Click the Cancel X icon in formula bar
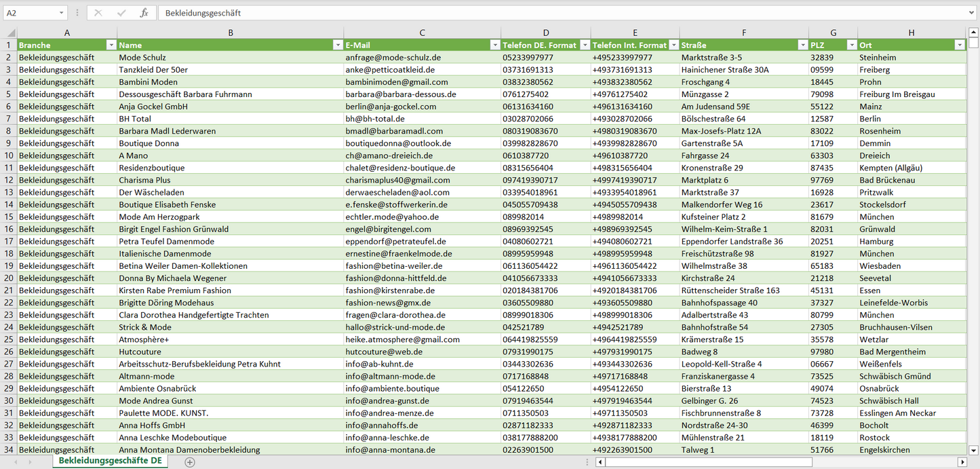The height and width of the screenshot is (469, 980). [98, 13]
